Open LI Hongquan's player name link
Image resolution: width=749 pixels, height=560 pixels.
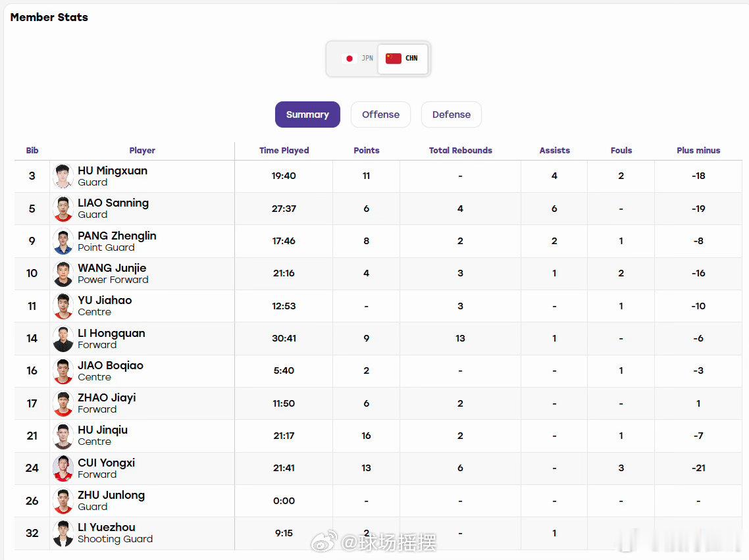tap(111, 333)
